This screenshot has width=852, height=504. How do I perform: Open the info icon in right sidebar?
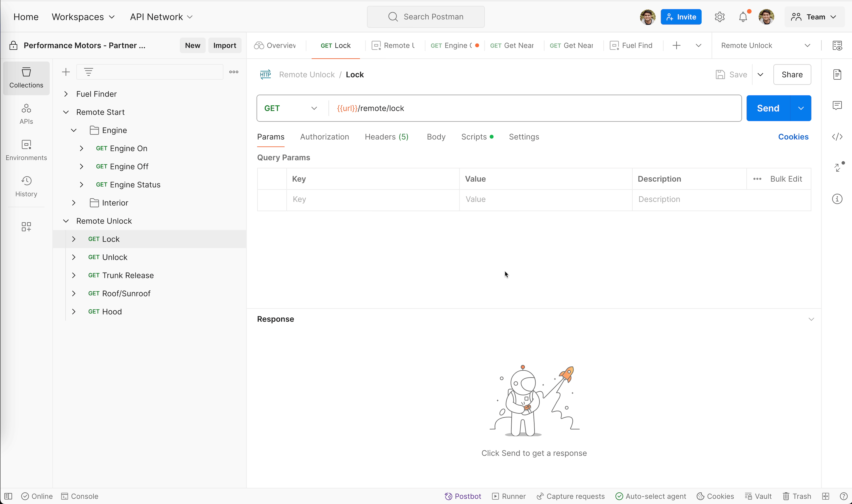pos(837,199)
